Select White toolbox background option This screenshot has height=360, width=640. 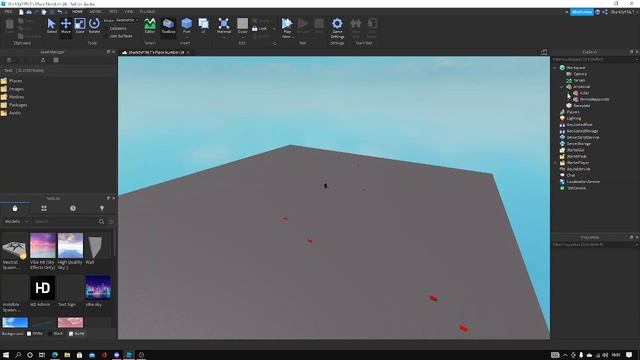point(34,333)
